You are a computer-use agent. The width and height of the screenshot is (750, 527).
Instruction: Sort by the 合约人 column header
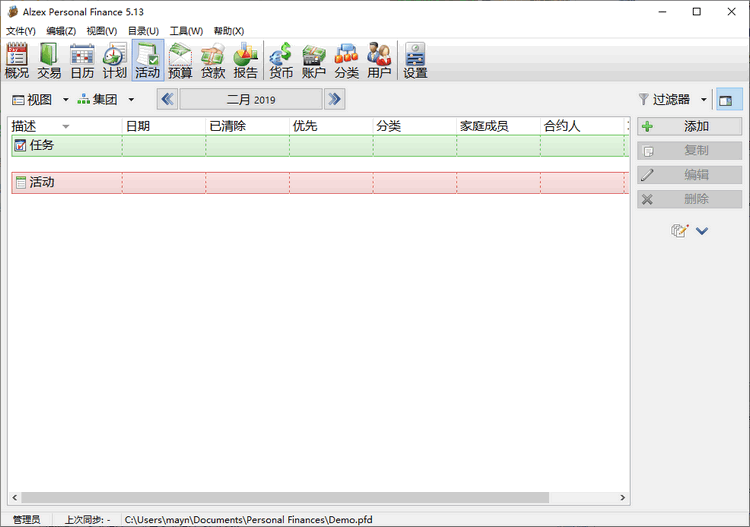(x=582, y=126)
